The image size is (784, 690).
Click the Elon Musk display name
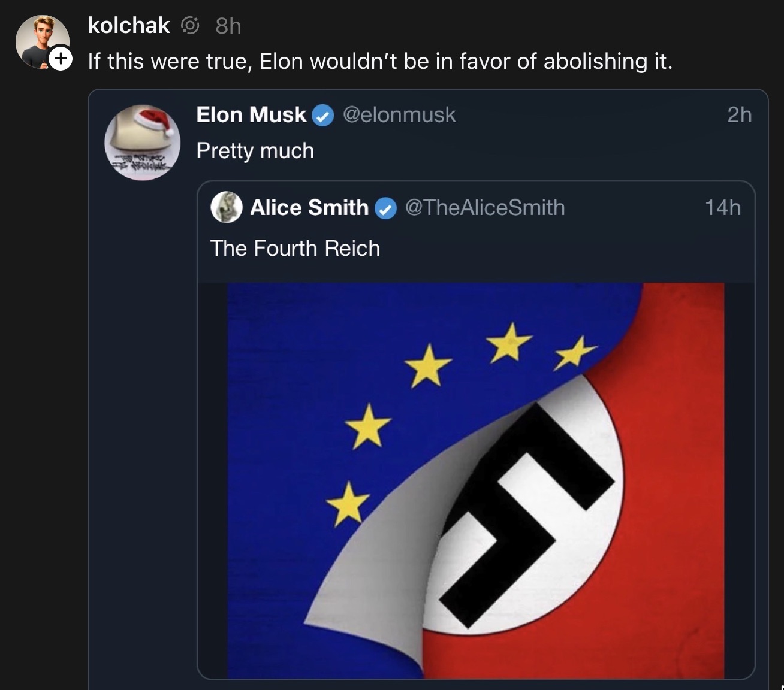coord(250,115)
